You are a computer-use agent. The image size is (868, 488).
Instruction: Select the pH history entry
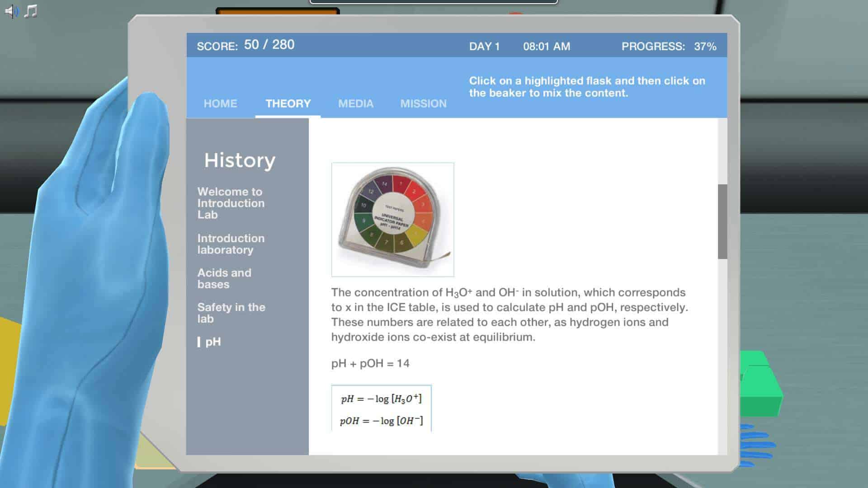pos(213,342)
